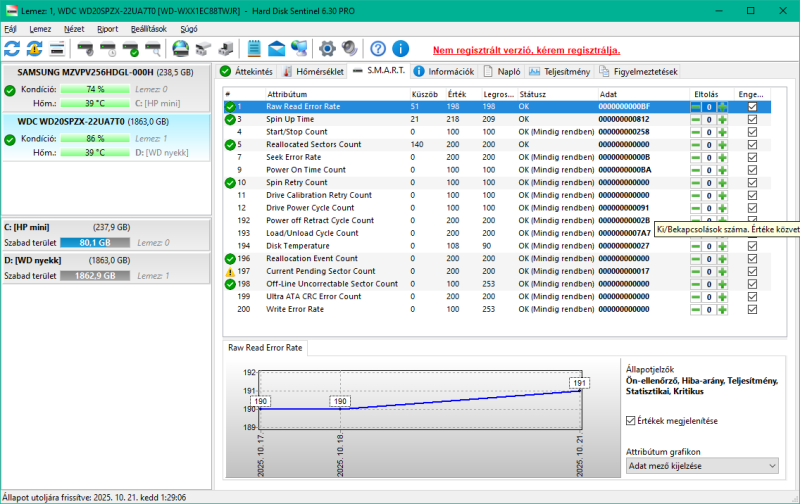This screenshot has height=504, width=800.
Task: Click green plus offset for Spin Up Time
Action: tap(722, 119)
